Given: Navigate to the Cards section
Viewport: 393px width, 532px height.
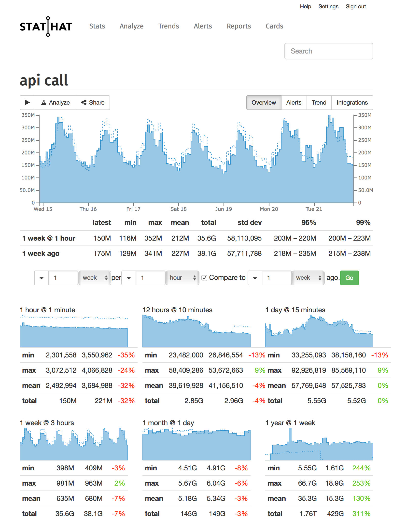Looking at the screenshot, I should pyautogui.click(x=274, y=26).
